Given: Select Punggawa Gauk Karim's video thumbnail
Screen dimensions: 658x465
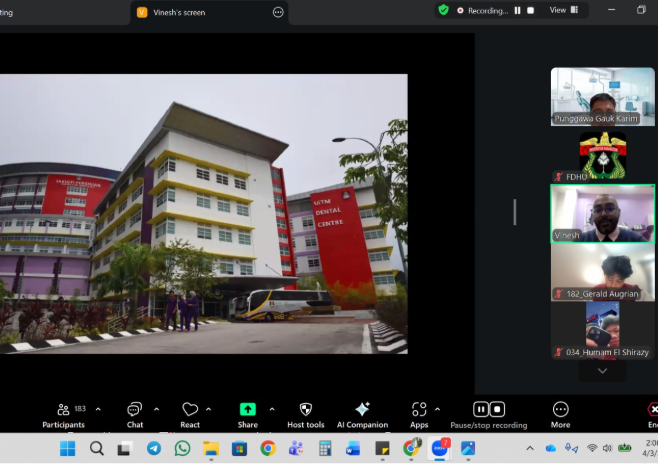Looking at the screenshot, I should (x=602, y=96).
